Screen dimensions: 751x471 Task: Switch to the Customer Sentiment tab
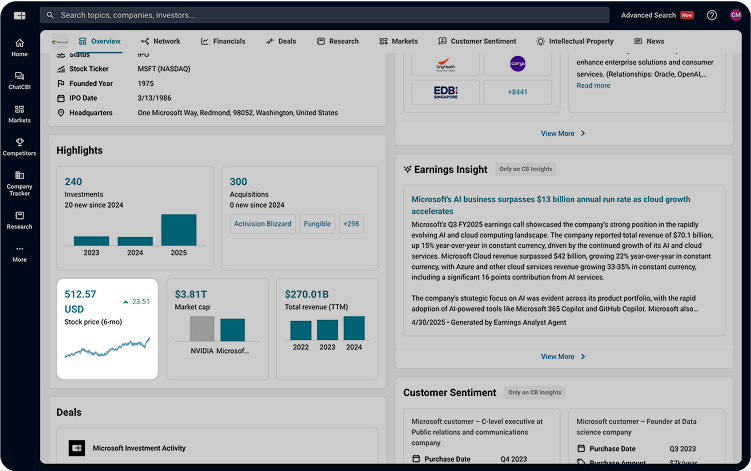(x=477, y=41)
